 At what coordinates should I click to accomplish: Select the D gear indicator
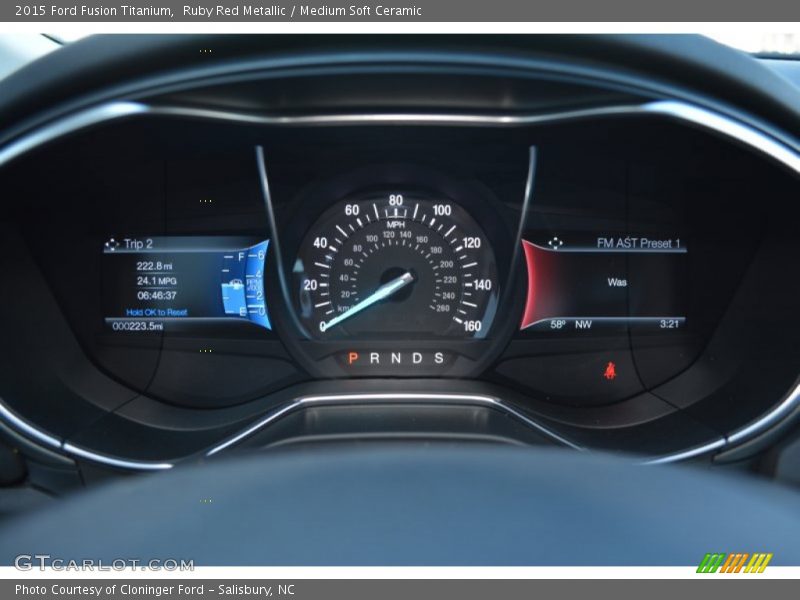[x=417, y=358]
